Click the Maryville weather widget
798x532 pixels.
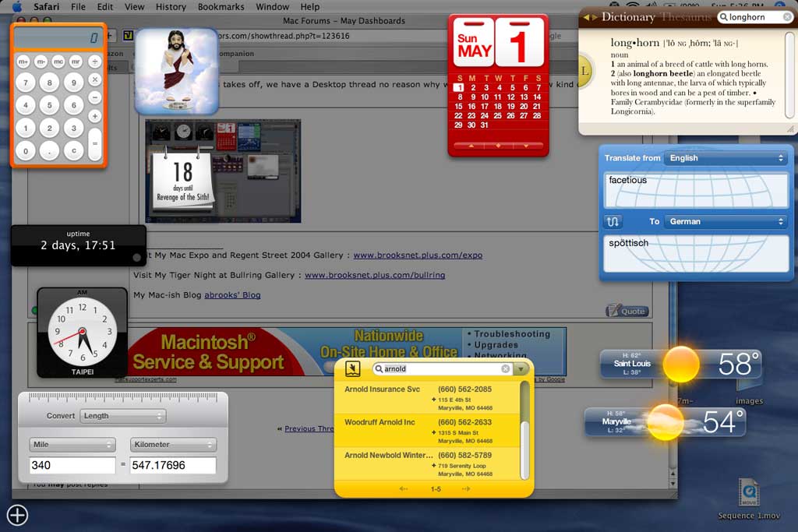tap(666, 421)
